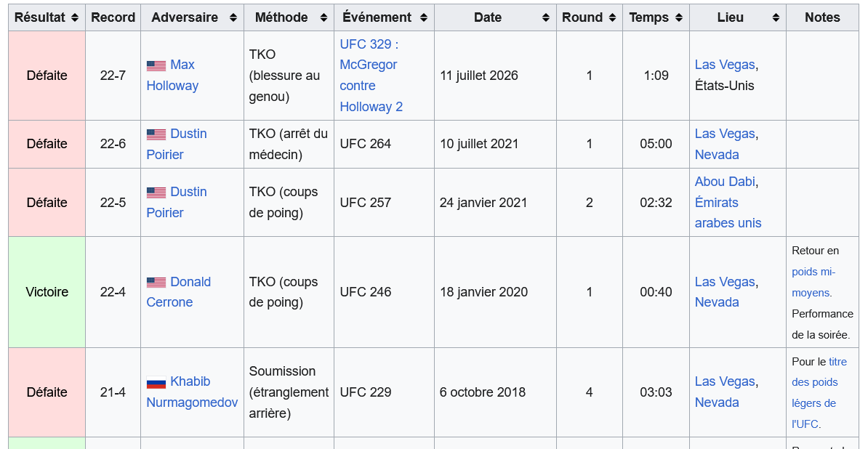Sort by Round column arrows
The image size is (868, 449).
(x=611, y=17)
